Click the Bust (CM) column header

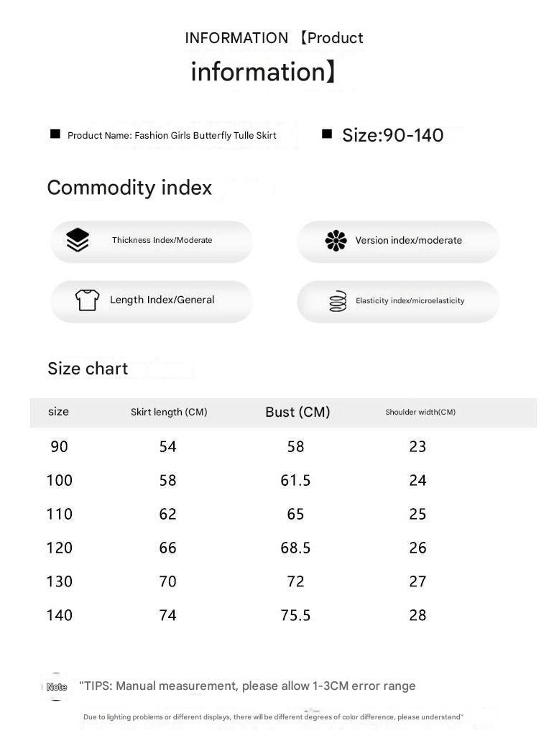[x=297, y=412]
